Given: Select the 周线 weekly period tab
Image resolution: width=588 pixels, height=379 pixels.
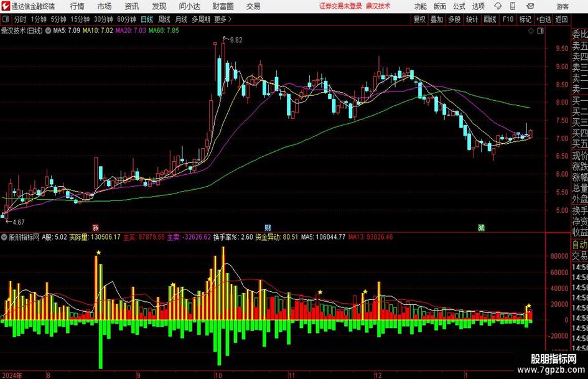Looking at the screenshot, I should pyautogui.click(x=164, y=19).
